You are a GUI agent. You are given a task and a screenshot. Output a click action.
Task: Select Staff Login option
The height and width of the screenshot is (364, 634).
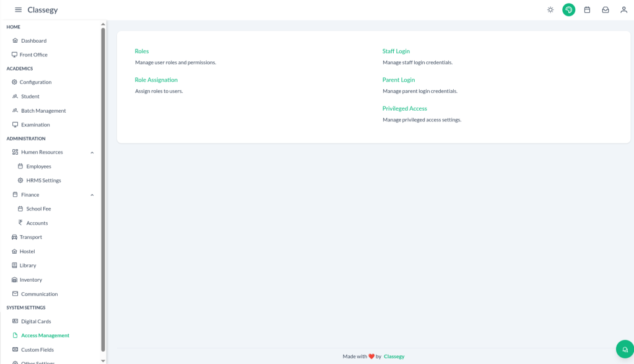(396, 51)
